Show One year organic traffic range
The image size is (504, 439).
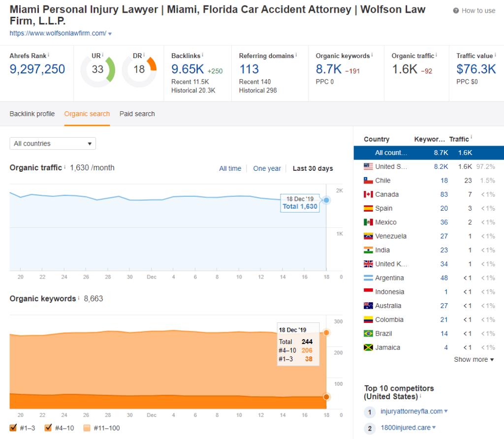tap(267, 168)
